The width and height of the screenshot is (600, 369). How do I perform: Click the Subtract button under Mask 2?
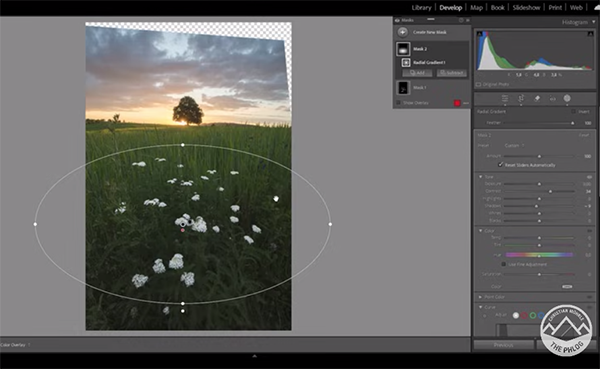452,73
